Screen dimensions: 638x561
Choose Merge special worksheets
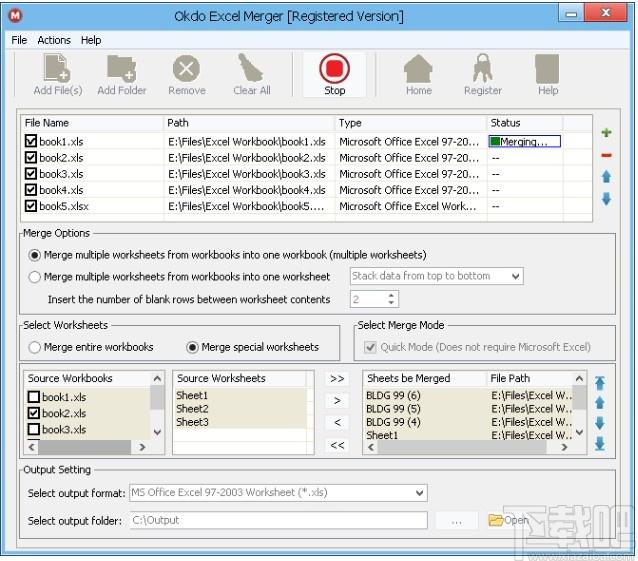tap(192, 347)
